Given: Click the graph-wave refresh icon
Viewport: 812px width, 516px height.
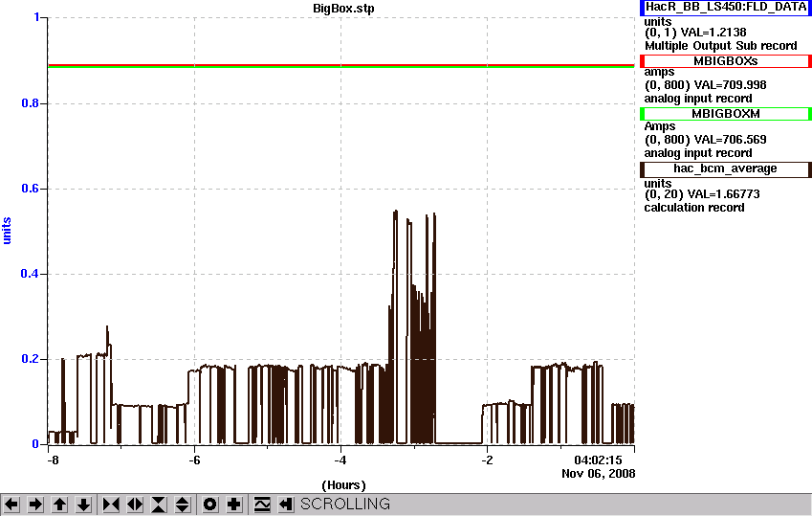Looking at the screenshot, I should pos(261,505).
